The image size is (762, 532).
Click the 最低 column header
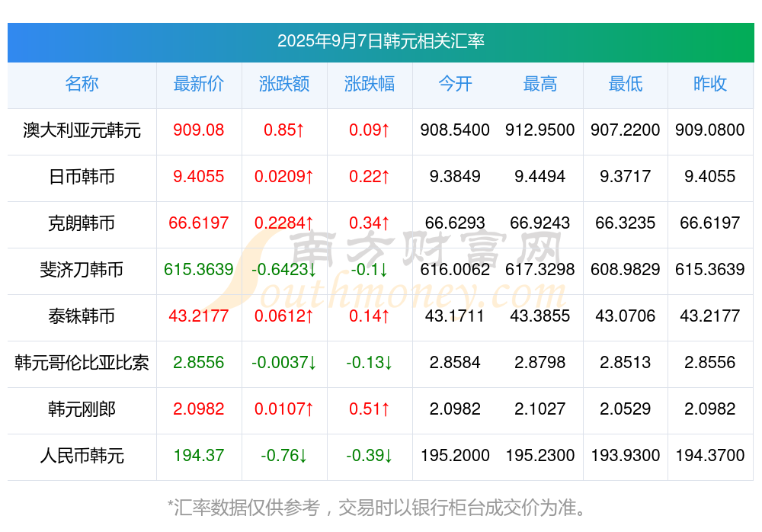click(x=626, y=84)
